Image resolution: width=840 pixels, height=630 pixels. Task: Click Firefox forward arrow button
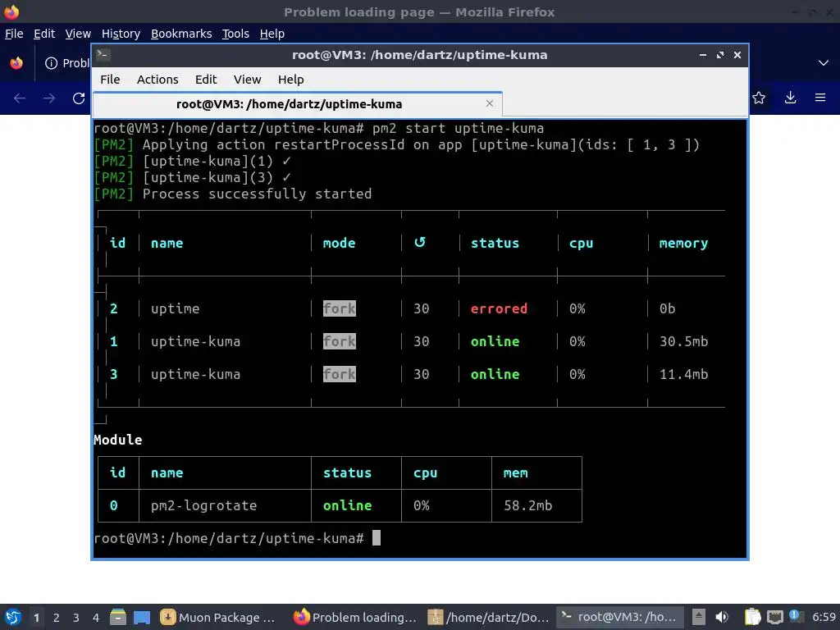point(49,98)
